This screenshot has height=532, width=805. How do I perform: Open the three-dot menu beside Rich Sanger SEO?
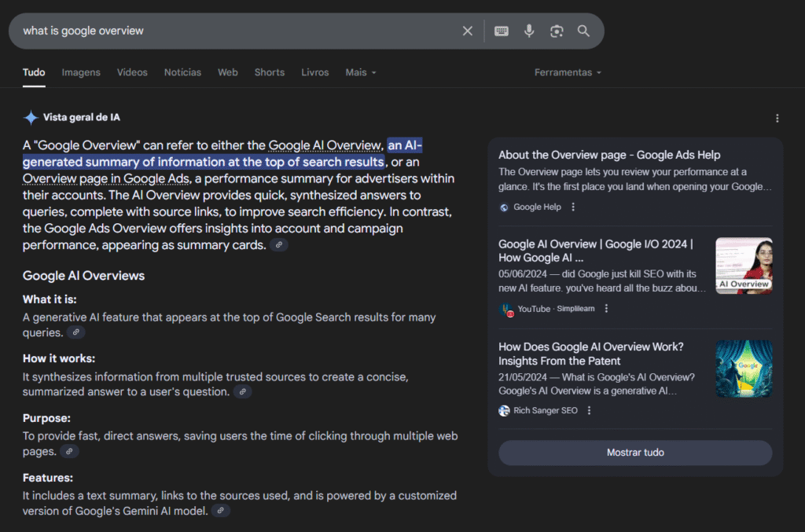pos(590,410)
